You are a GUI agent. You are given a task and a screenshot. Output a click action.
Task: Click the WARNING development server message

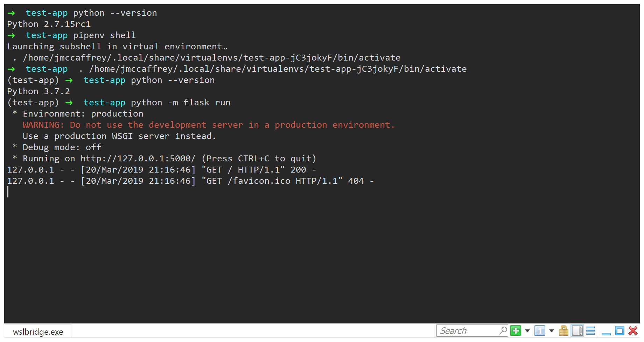click(x=208, y=125)
